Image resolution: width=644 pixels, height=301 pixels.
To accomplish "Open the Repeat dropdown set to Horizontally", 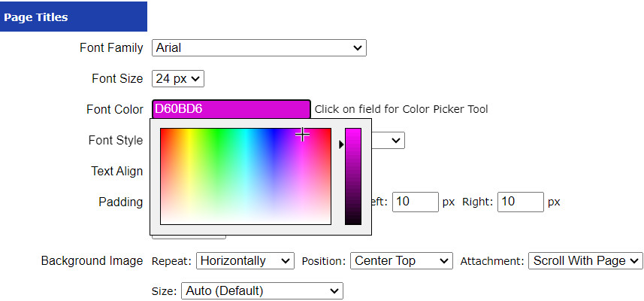I will pyautogui.click(x=245, y=261).
